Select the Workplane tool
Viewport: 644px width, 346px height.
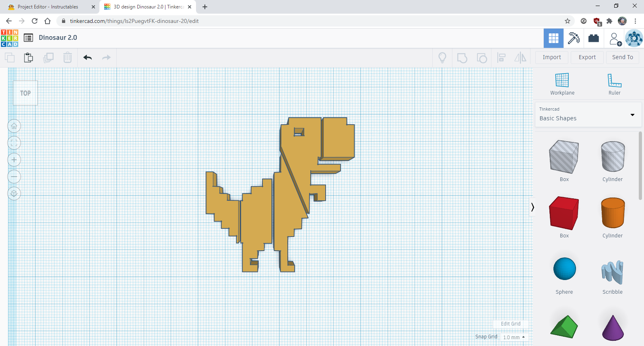[562, 84]
